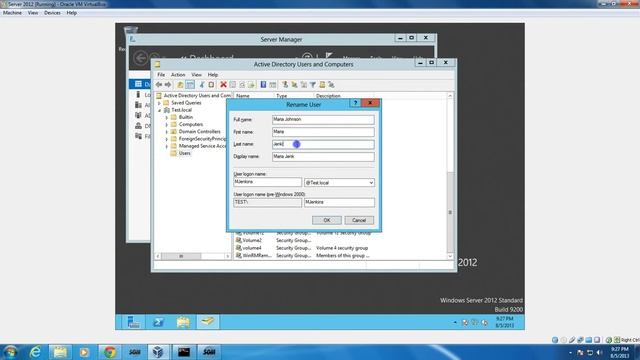Image resolution: width=640 pixels, height=360 pixels.
Task: Click VirtualBox icon in host taskbar
Action: coord(158,352)
